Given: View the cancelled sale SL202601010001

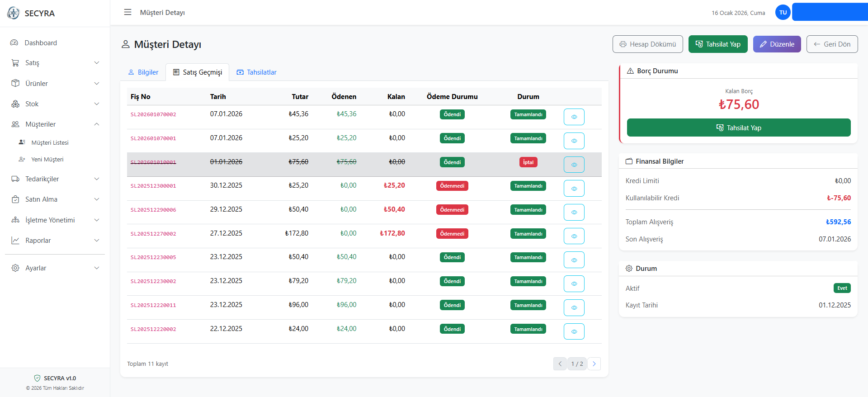Looking at the screenshot, I should (574, 165).
